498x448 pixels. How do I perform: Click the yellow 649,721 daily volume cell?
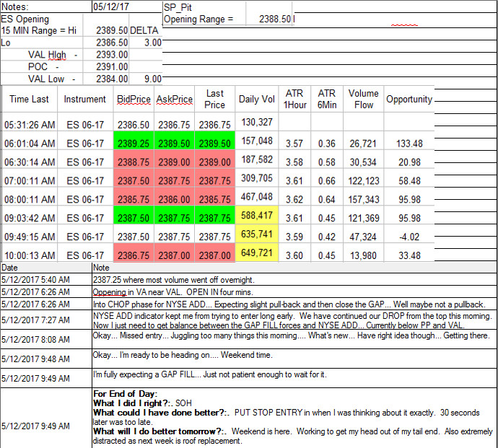[x=257, y=252]
